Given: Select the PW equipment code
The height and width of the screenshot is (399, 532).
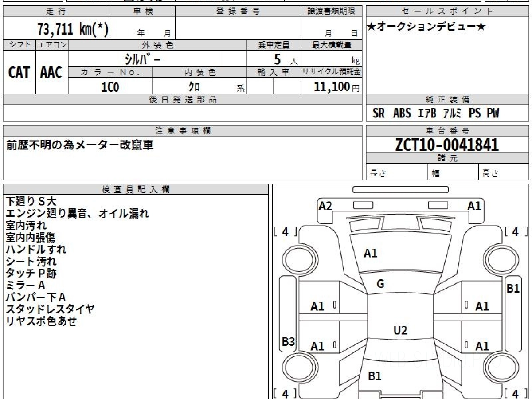Looking at the screenshot, I should (493, 113).
